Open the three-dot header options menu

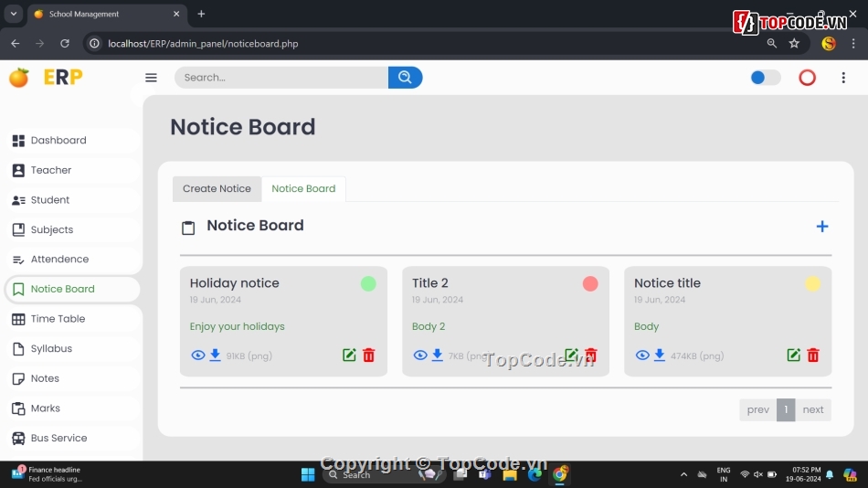click(843, 78)
